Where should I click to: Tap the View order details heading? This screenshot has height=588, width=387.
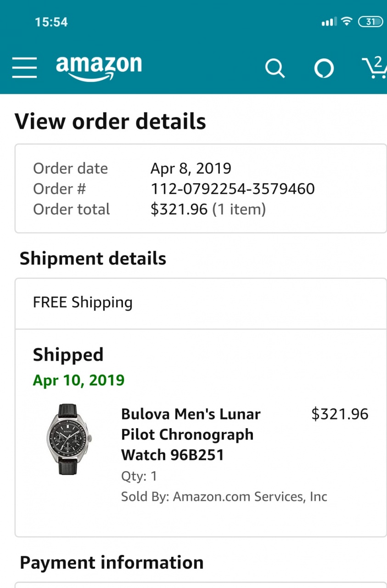pos(110,121)
